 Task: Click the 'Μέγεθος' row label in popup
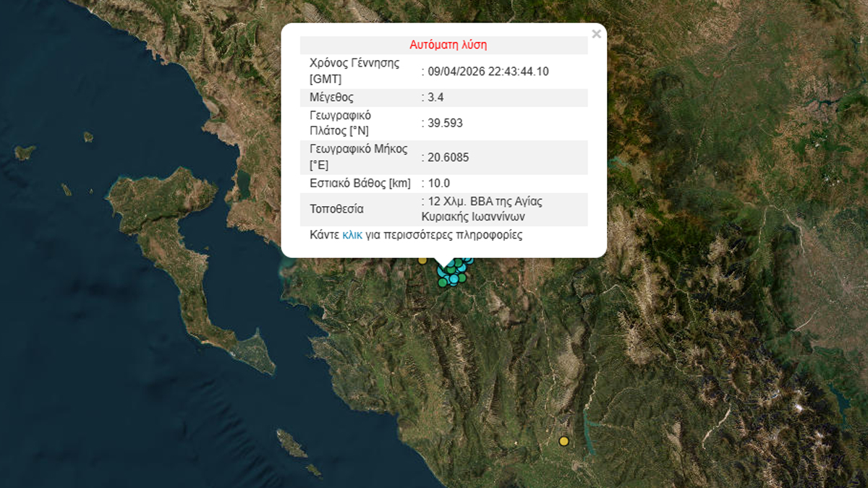[x=331, y=97]
